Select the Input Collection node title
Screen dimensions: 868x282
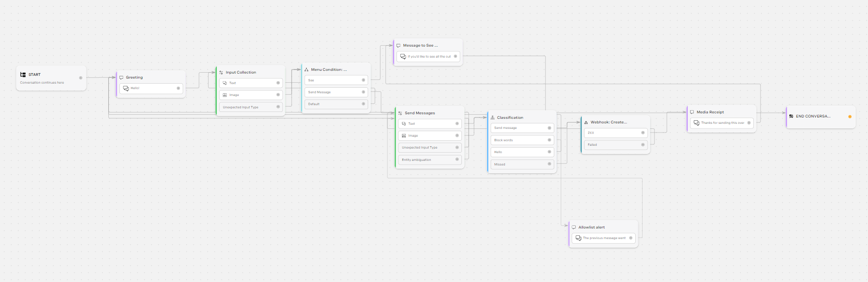click(241, 72)
